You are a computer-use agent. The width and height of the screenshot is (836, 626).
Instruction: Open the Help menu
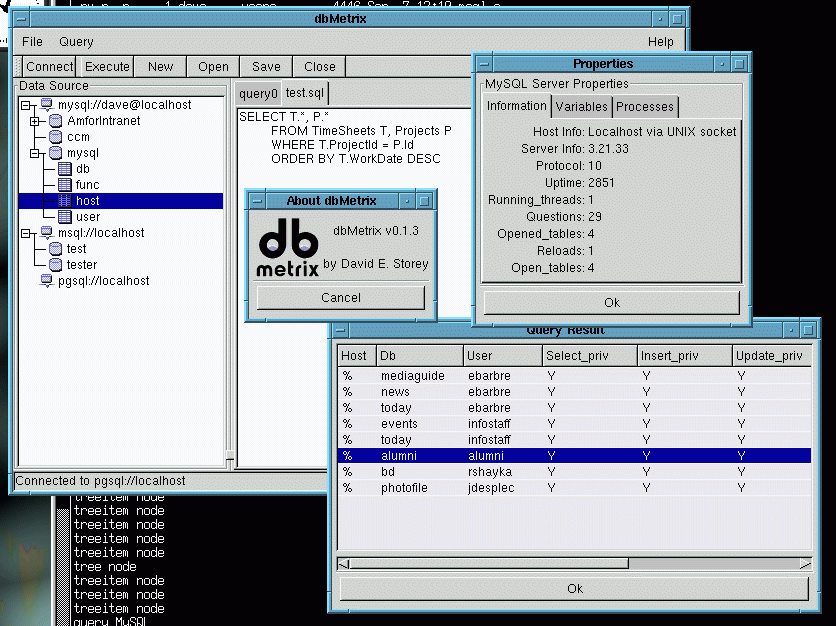[x=661, y=42]
